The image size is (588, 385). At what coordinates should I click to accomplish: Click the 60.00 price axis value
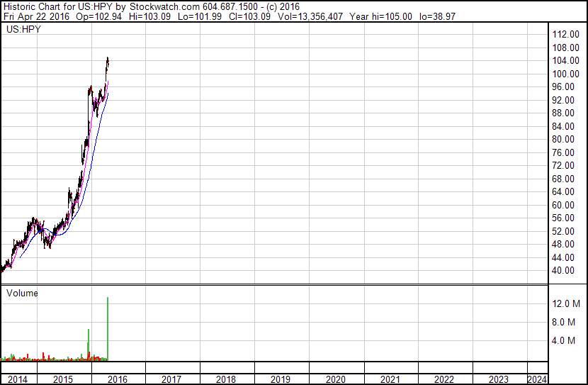point(563,205)
